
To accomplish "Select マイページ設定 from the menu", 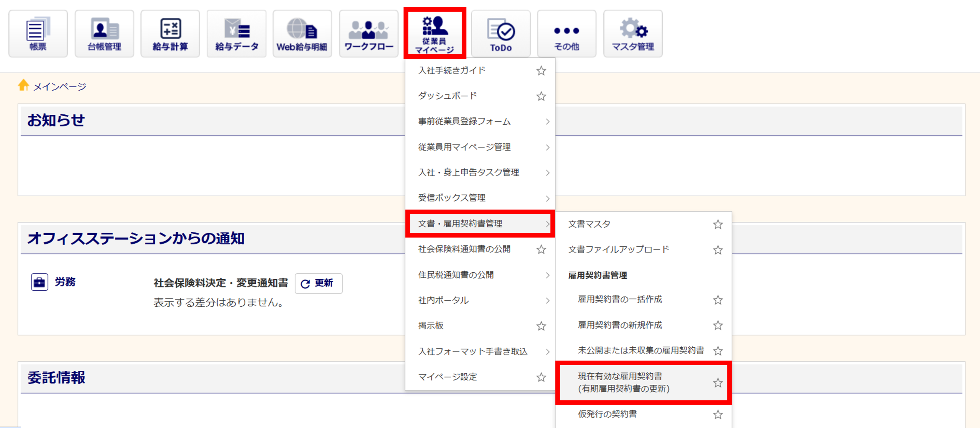I will pyautogui.click(x=448, y=377).
